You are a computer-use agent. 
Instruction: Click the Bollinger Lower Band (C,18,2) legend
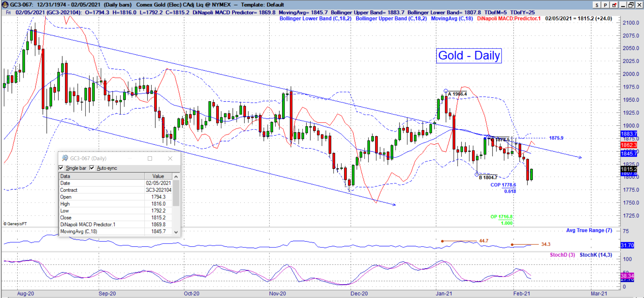click(x=315, y=19)
